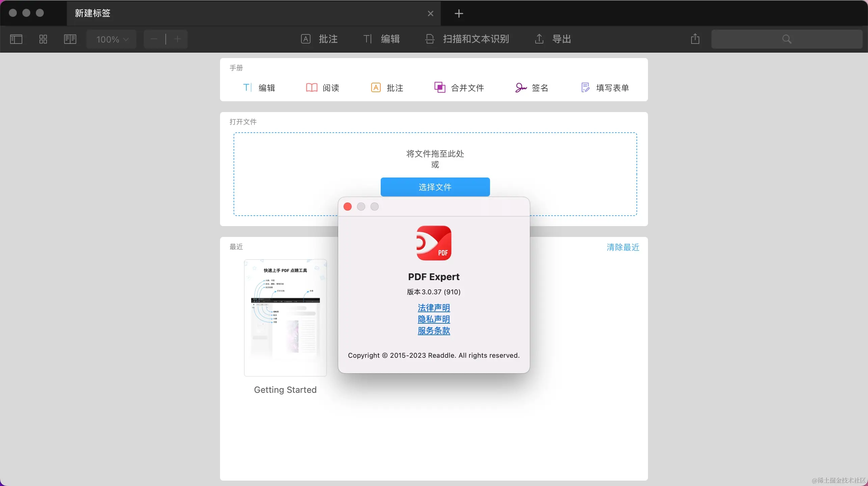Image resolution: width=868 pixels, height=486 pixels.
Task: Switch to page thumbnails grid view
Action: point(43,39)
